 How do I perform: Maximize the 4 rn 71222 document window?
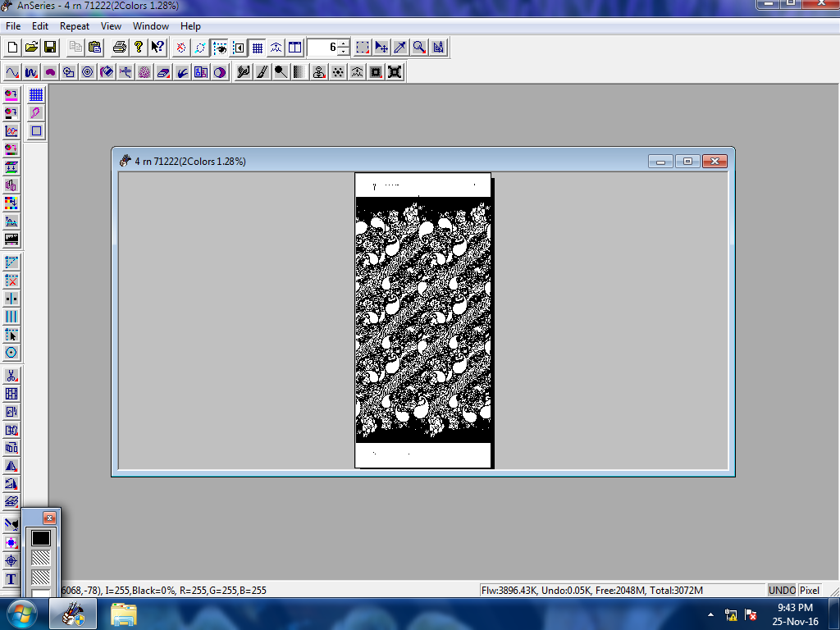click(688, 162)
